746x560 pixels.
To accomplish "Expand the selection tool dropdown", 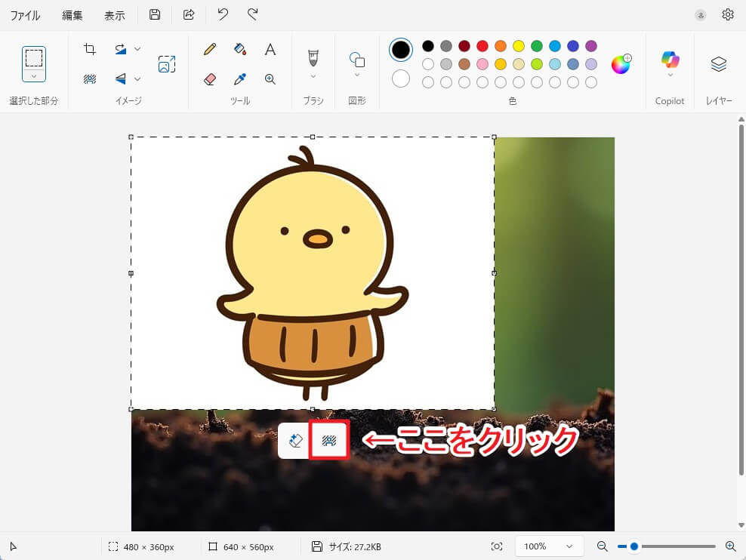I will tap(34, 76).
